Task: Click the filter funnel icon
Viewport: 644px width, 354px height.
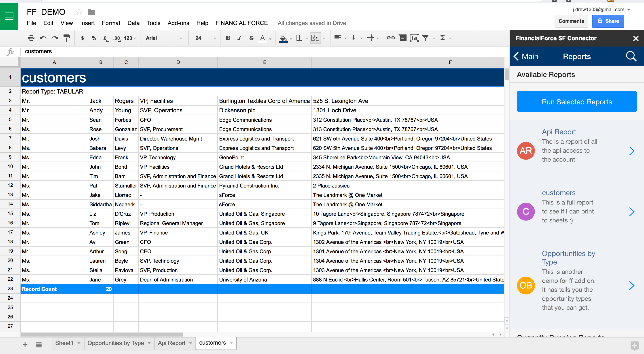Action: [x=425, y=38]
